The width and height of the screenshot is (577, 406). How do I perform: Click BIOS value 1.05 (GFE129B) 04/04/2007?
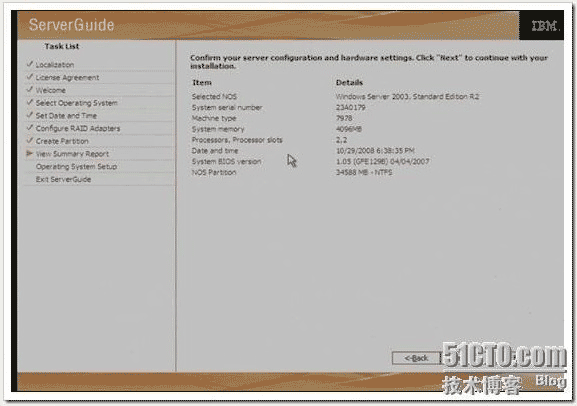[382, 162]
